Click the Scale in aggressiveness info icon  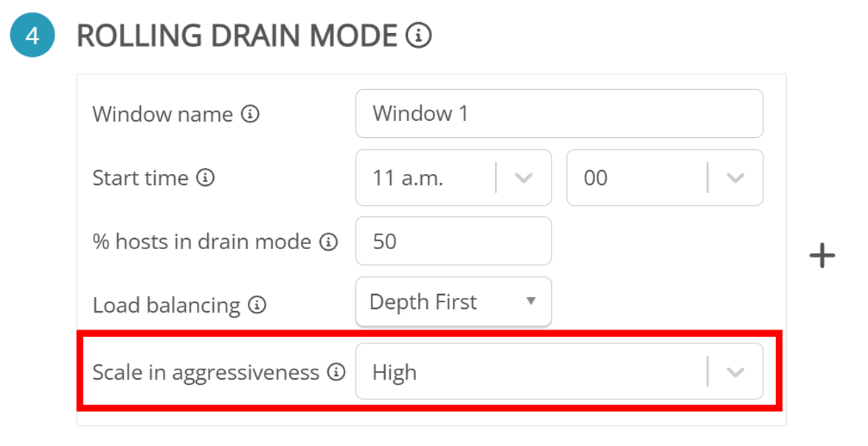click(336, 372)
